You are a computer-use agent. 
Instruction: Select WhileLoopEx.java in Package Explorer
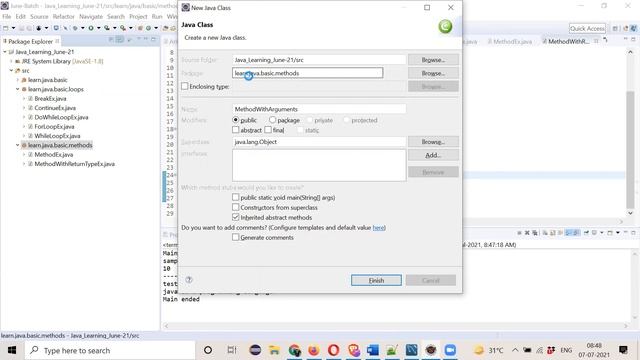[x=57, y=136]
